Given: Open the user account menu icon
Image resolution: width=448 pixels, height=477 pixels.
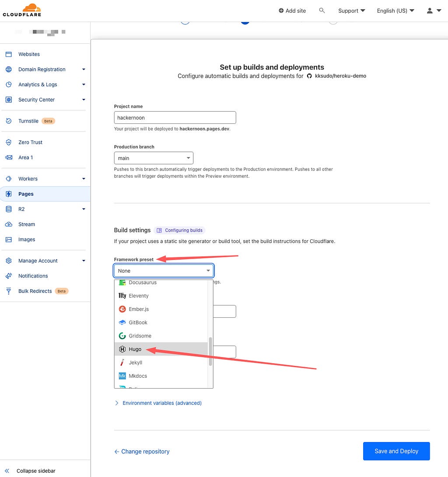Looking at the screenshot, I should tap(430, 11).
